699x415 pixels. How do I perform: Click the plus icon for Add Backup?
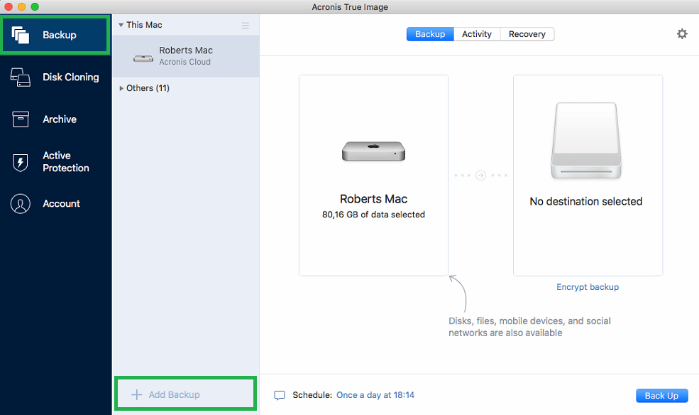point(136,394)
